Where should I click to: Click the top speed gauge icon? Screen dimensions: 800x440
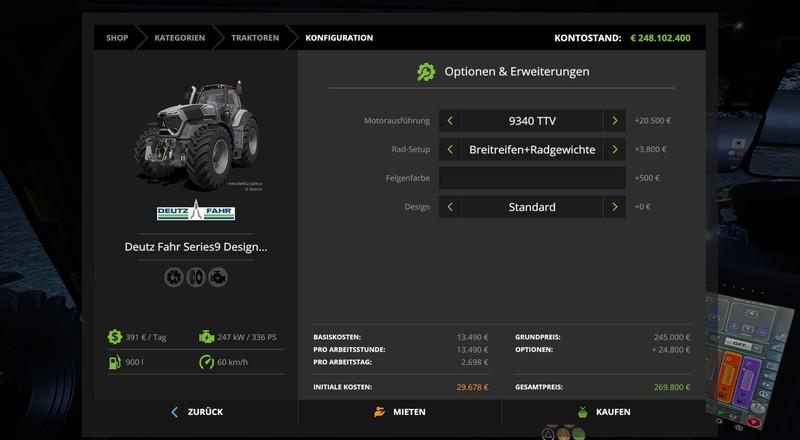206,362
